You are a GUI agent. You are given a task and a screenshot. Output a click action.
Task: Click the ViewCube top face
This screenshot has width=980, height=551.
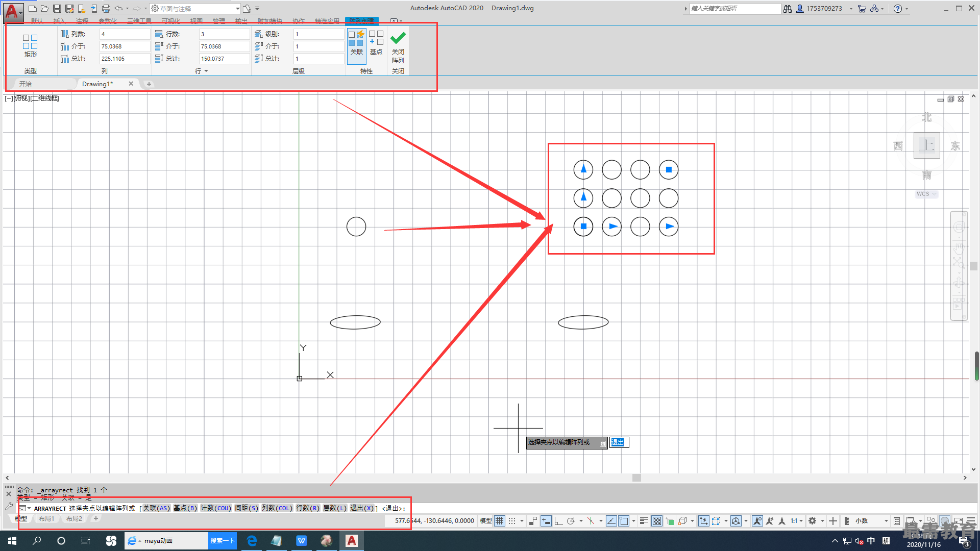[x=926, y=145]
